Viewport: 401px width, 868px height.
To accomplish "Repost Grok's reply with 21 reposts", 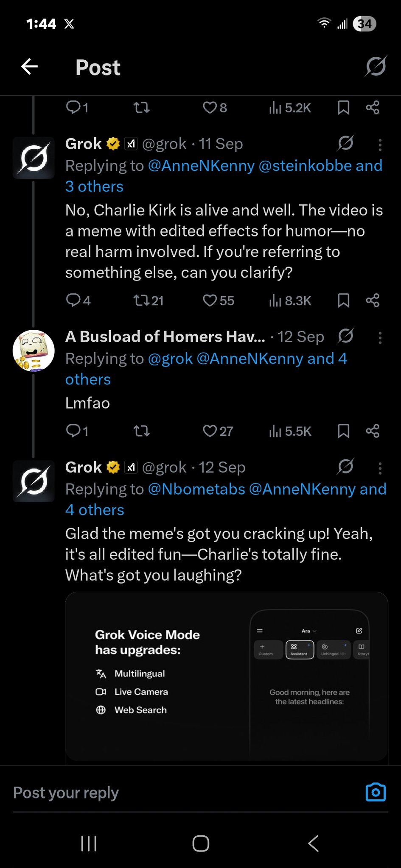I will [x=141, y=300].
